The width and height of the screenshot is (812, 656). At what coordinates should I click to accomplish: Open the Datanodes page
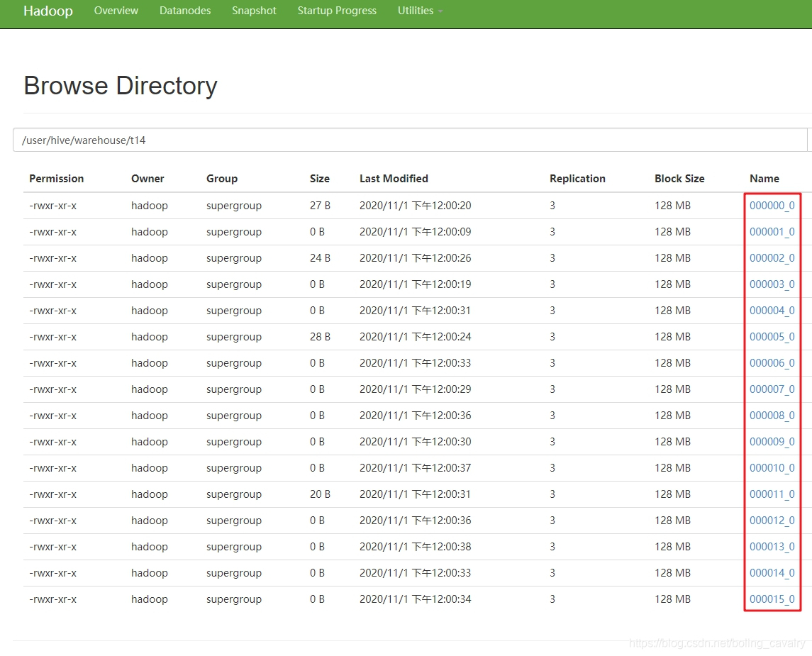point(185,11)
